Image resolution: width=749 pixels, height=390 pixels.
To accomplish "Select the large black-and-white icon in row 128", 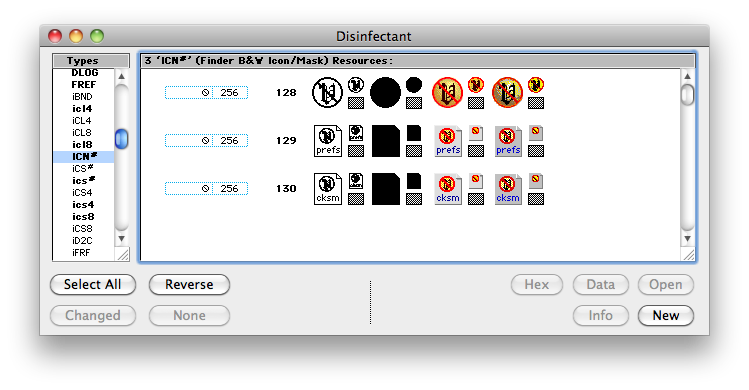I will pos(327,92).
